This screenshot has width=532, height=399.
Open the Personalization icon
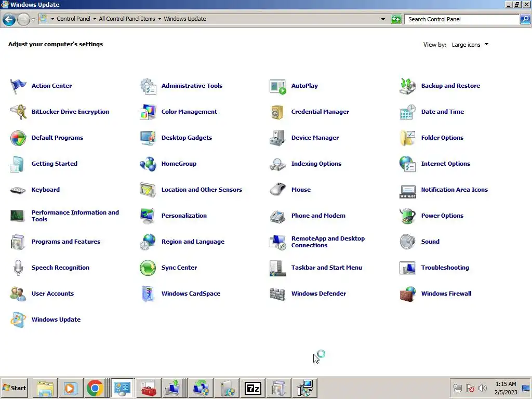point(148,216)
